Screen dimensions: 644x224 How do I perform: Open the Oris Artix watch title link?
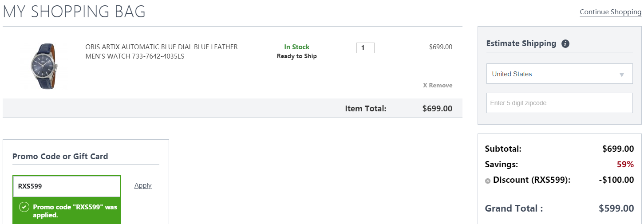pyautogui.click(x=162, y=51)
